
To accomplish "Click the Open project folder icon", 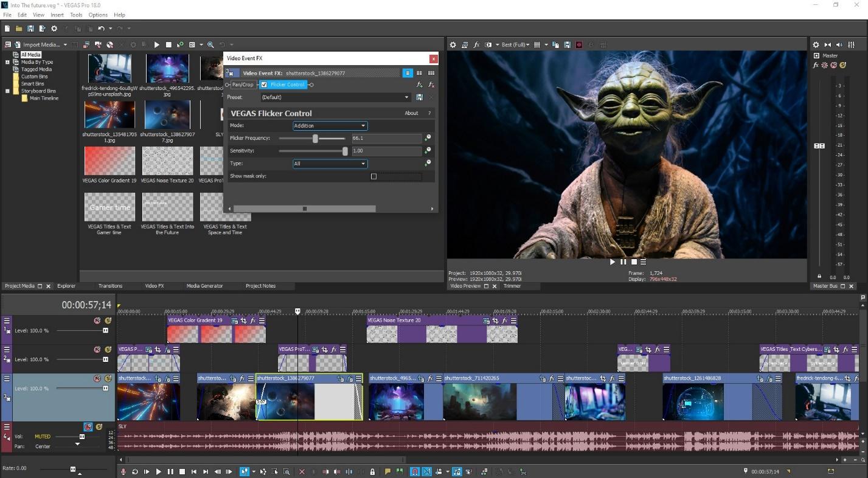I will [19, 29].
